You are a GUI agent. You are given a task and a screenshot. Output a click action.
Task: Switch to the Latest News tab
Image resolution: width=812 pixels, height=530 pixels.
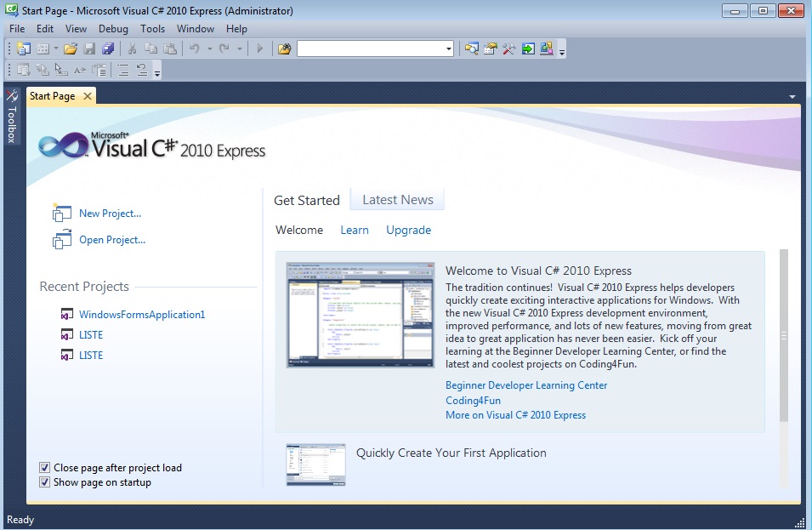coord(398,199)
